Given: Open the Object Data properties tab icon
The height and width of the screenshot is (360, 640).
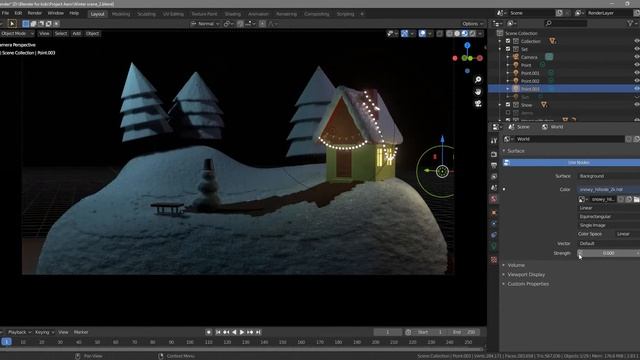Looking at the screenshot, I should [494, 246].
